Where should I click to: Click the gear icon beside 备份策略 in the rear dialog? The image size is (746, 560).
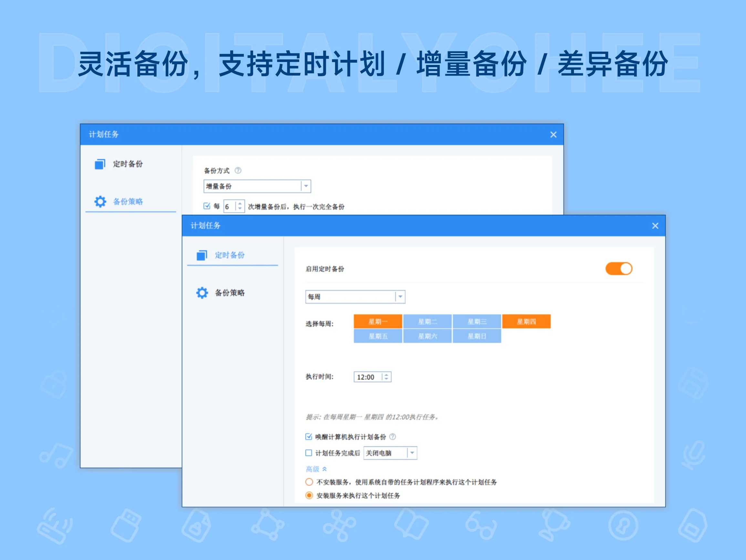point(100,202)
